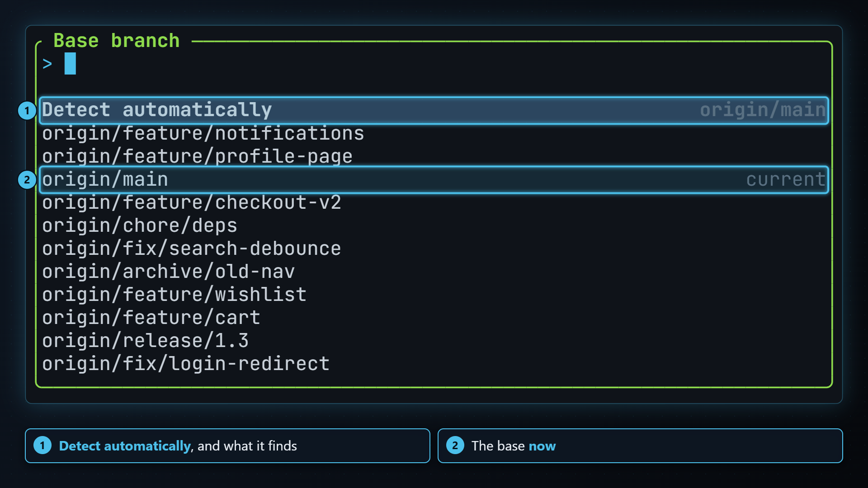Click badge 2 in the bottom legend
Screen dimensions: 868x488
[x=455, y=446]
